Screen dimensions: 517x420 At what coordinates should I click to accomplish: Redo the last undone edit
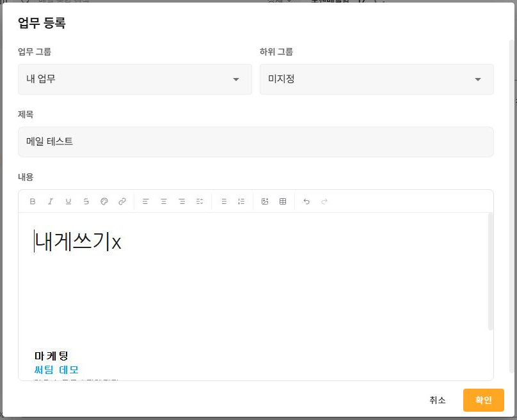324,201
